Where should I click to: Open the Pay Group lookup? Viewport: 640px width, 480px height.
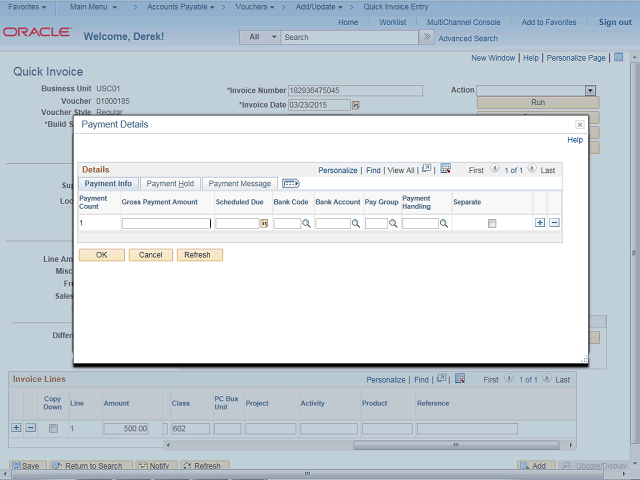coord(394,224)
